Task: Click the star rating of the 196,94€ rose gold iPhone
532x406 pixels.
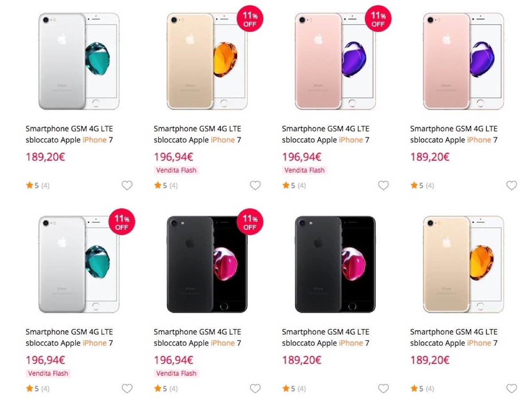Action: click(x=294, y=185)
